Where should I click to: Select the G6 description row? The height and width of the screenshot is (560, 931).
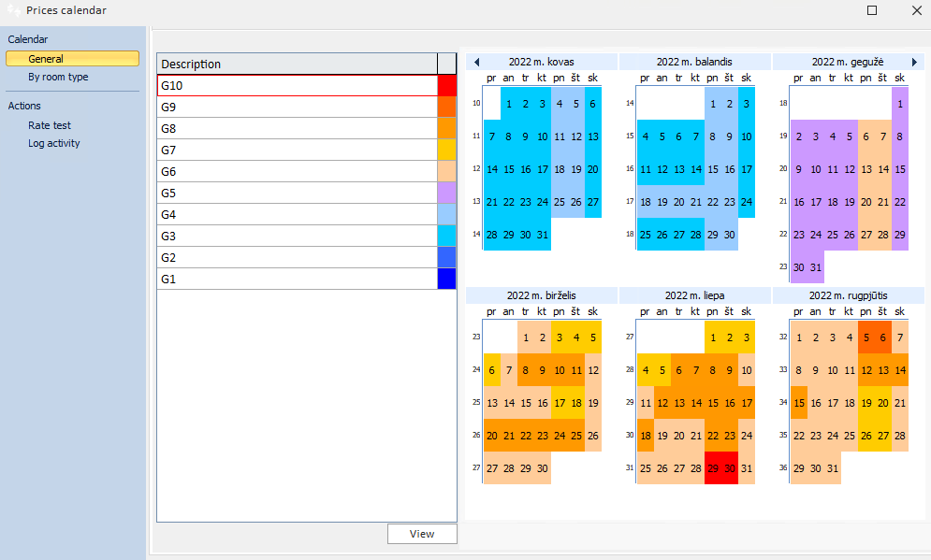coord(298,171)
